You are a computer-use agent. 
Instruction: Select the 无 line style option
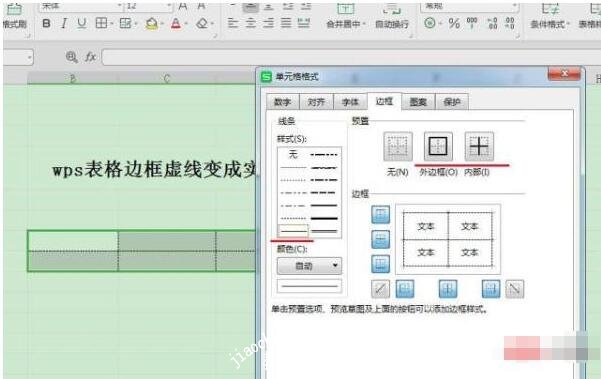(293, 154)
